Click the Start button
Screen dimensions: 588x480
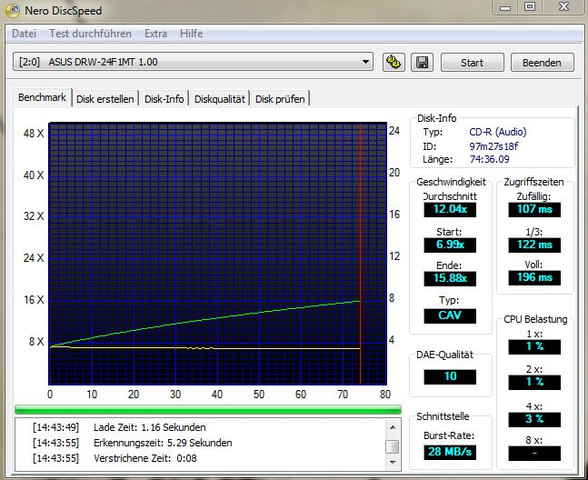click(x=472, y=62)
